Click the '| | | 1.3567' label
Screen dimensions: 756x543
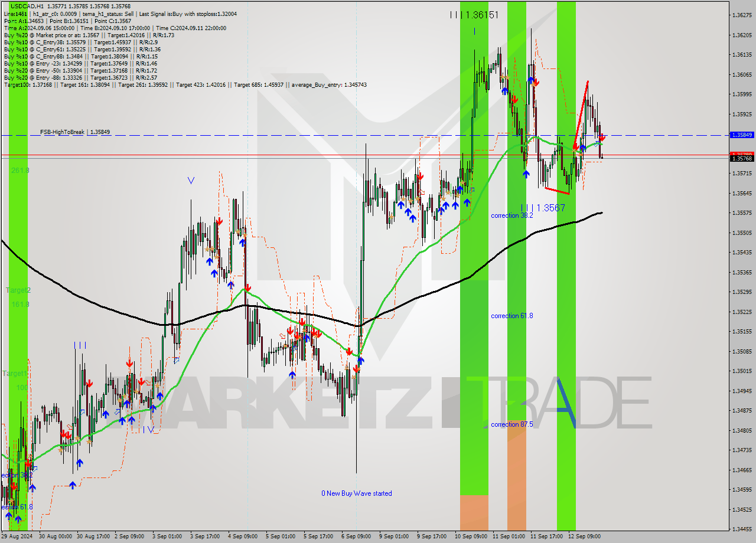[543, 208]
